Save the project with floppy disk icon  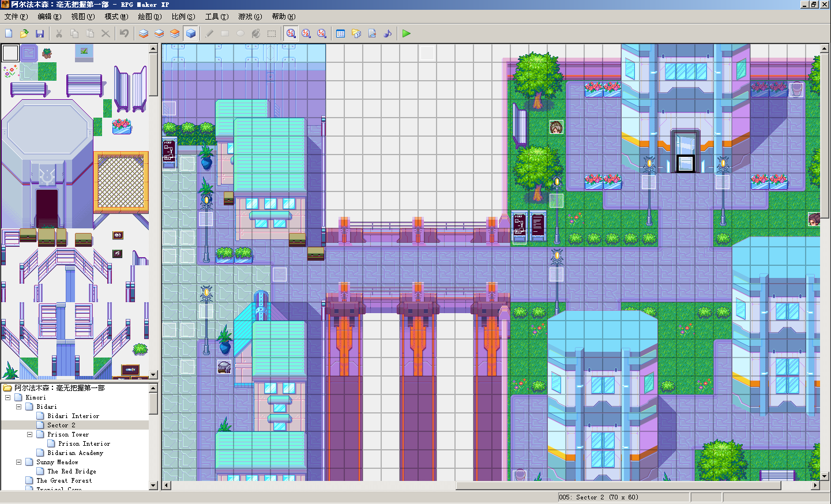[x=40, y=33]
